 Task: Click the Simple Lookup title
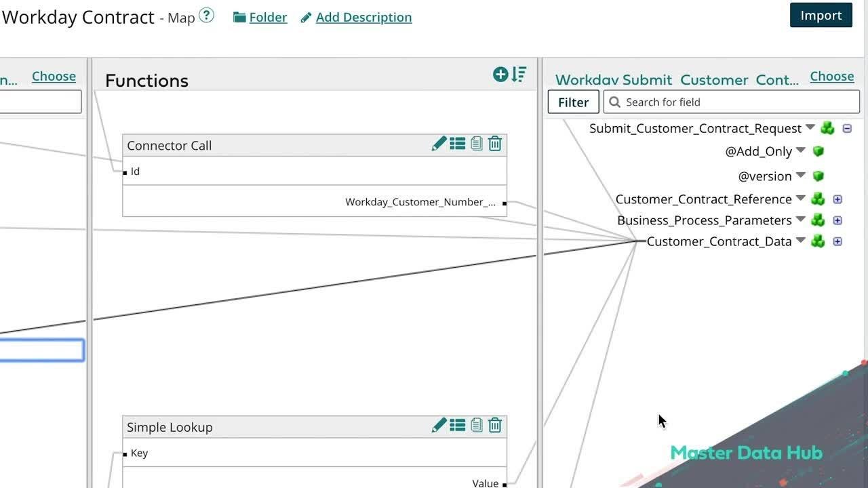[170, 427]
